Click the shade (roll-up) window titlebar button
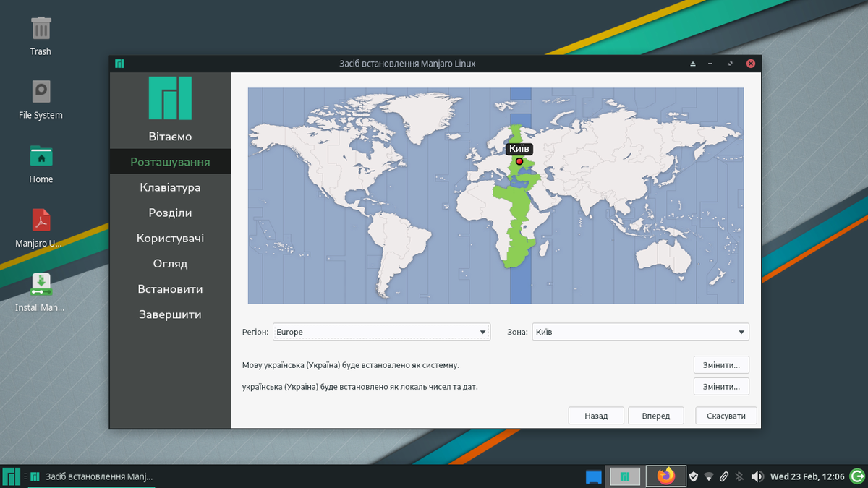This screenshot has width=868, height=488. (693, 64)
